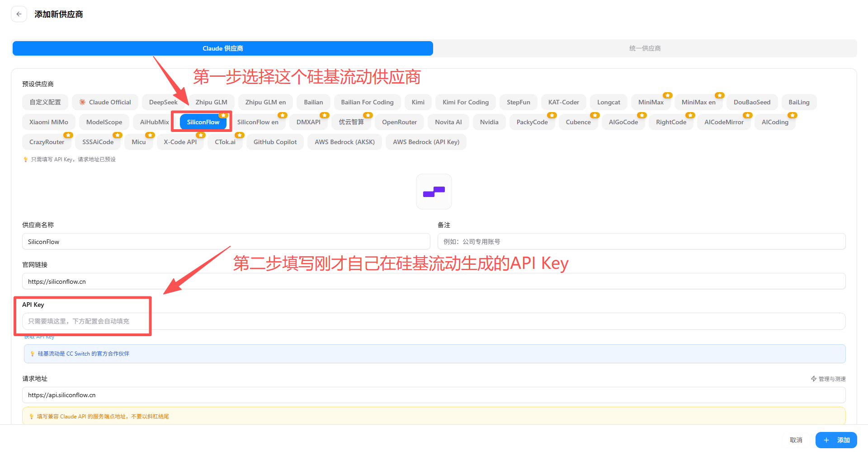Open the 获取 API Key link

39,337
